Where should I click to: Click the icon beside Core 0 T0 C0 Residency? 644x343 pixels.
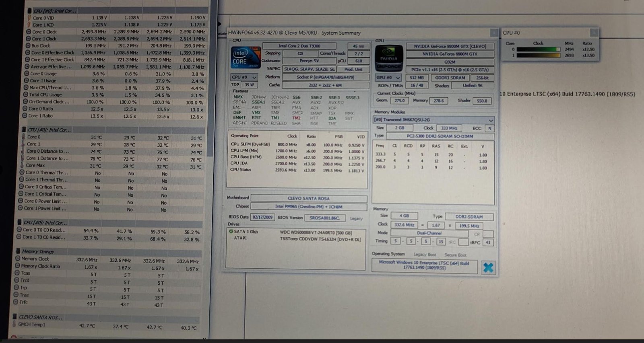(19, 230)
